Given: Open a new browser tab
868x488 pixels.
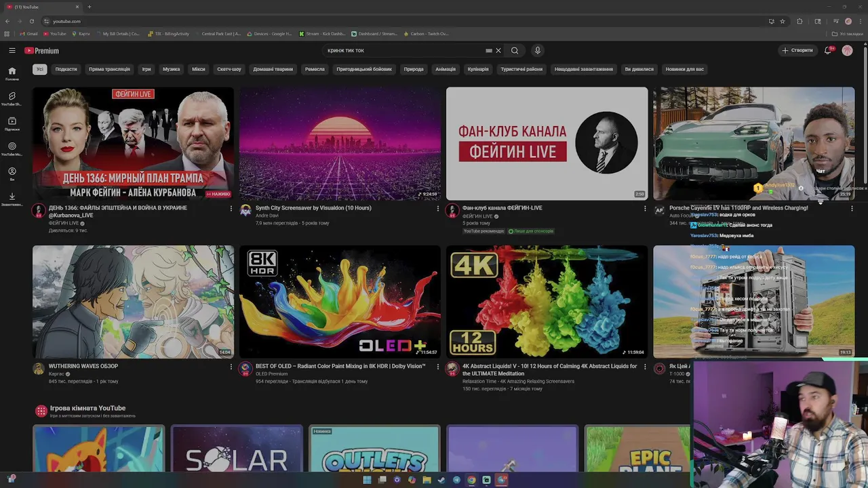Looking at the screenshot, I should [x=89, y=7].
